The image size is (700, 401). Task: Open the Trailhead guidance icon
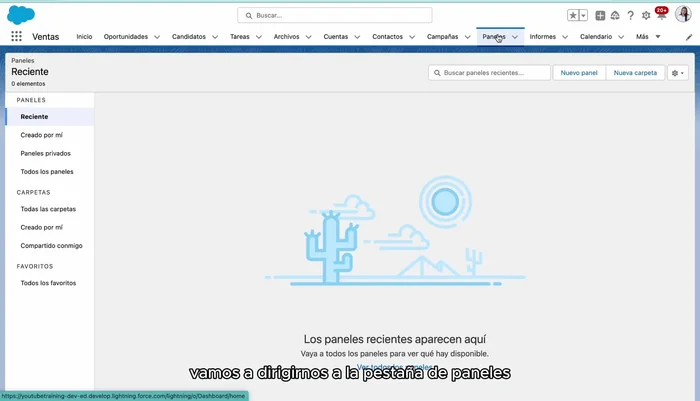pos(615,16)
